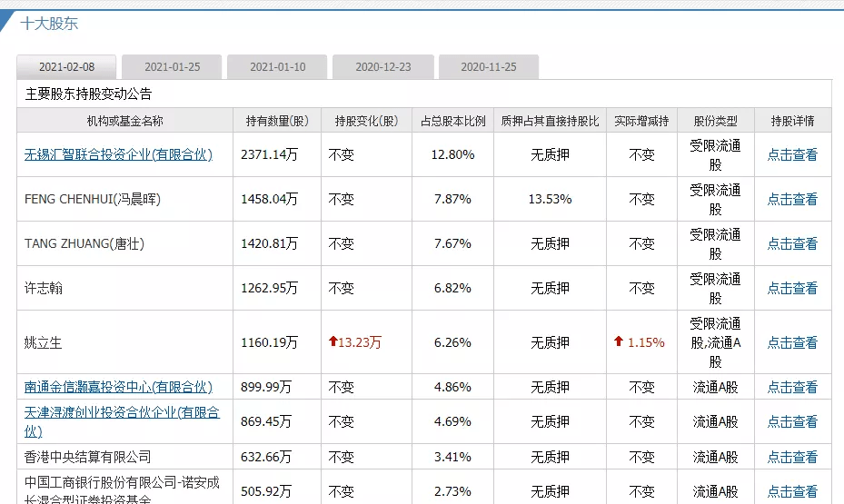844x504 pixels.
Task: Click 点击查看 for 天津浔渡创业 row
Action: click(792, 421)
